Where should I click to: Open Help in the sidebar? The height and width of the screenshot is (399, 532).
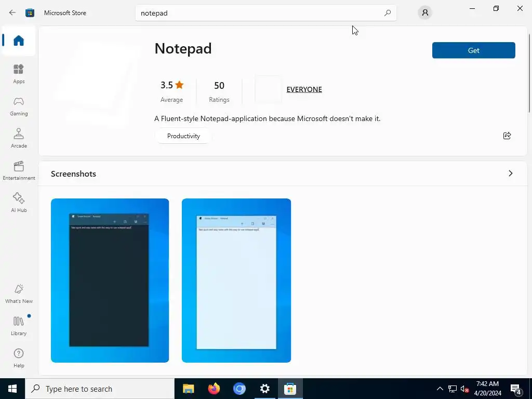[x=19, y=358]
